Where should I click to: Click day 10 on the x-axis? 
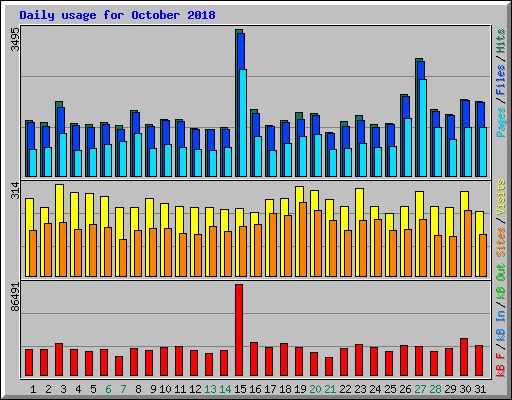click(x=165, y=389)
